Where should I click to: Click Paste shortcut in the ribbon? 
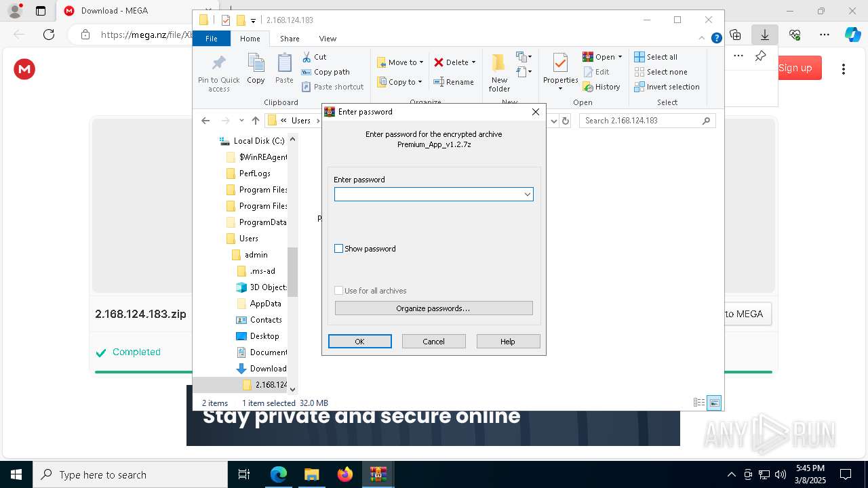click(332, 87)
